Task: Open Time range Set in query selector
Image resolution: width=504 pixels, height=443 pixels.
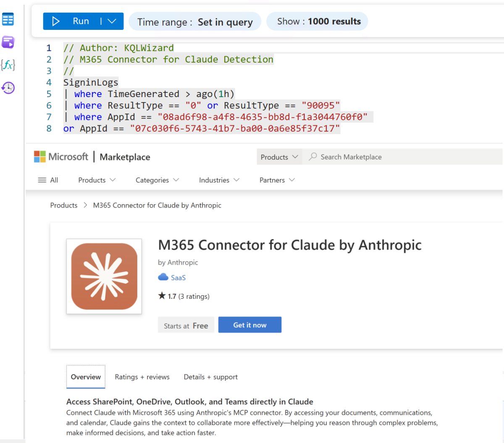Action: (x=195, y=22)
